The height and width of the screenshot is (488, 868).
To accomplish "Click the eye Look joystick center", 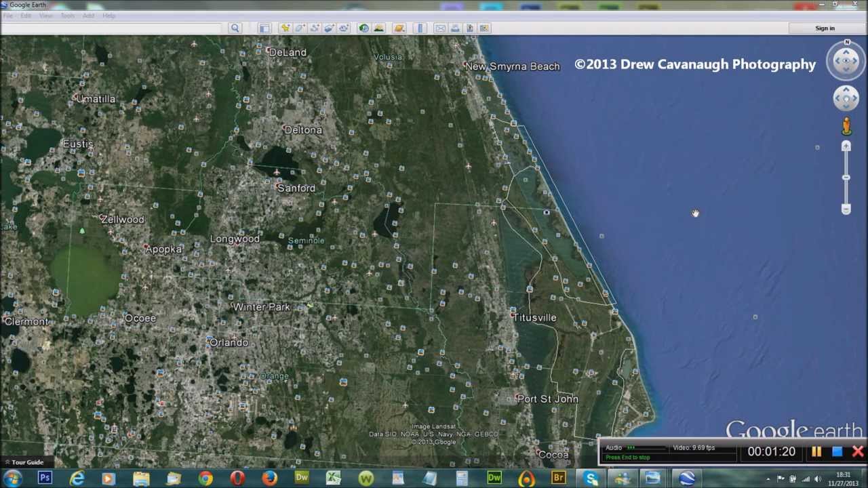I will click(846, 61).
